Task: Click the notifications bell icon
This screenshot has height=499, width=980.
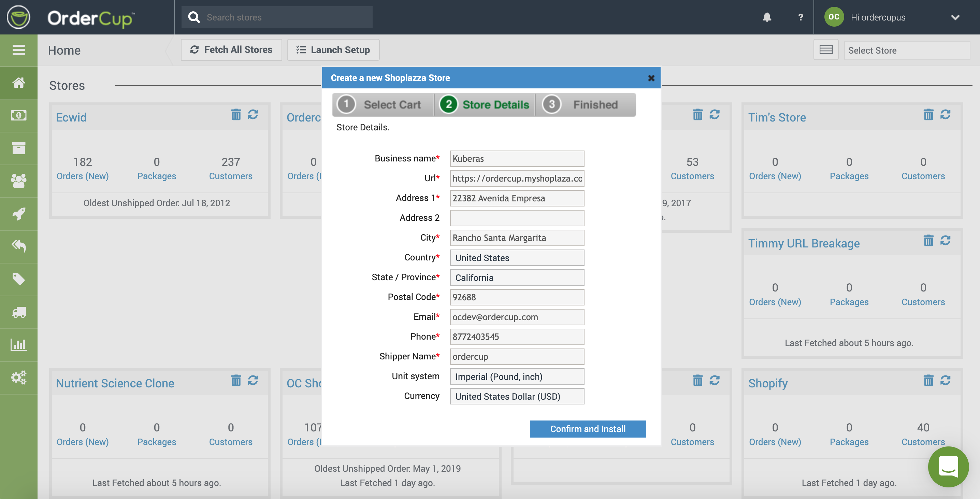Action: (767, 17)
